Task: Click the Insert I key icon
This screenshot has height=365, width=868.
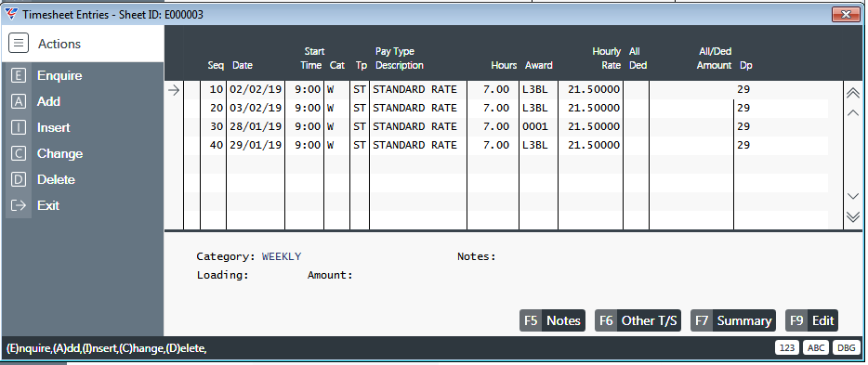Action: pyautogui.click(x=19, y=128)
